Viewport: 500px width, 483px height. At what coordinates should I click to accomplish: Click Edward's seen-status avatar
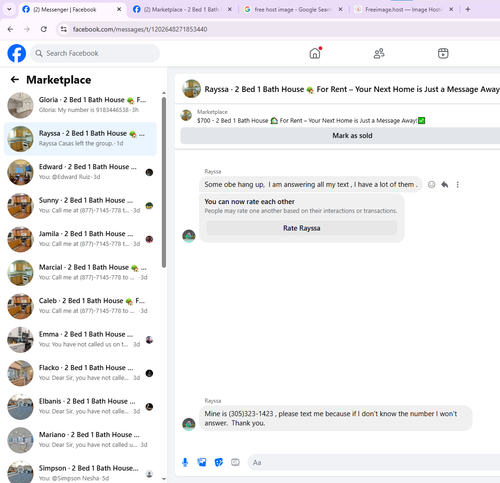tap(149, 172)
